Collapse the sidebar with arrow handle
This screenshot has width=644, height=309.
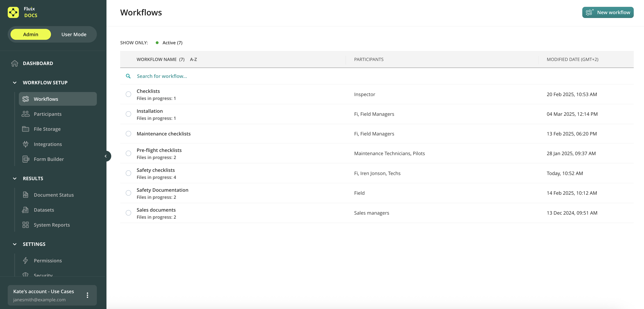(x=106, y=156)
